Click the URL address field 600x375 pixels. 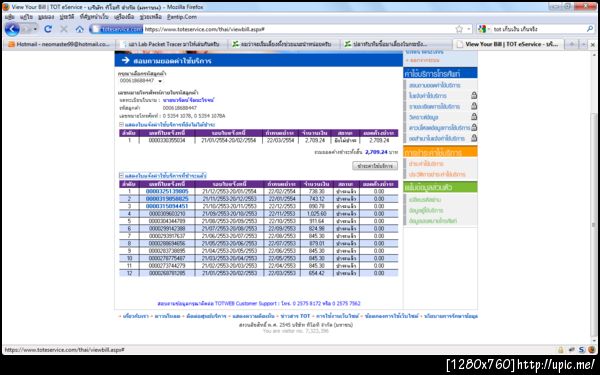298,29
